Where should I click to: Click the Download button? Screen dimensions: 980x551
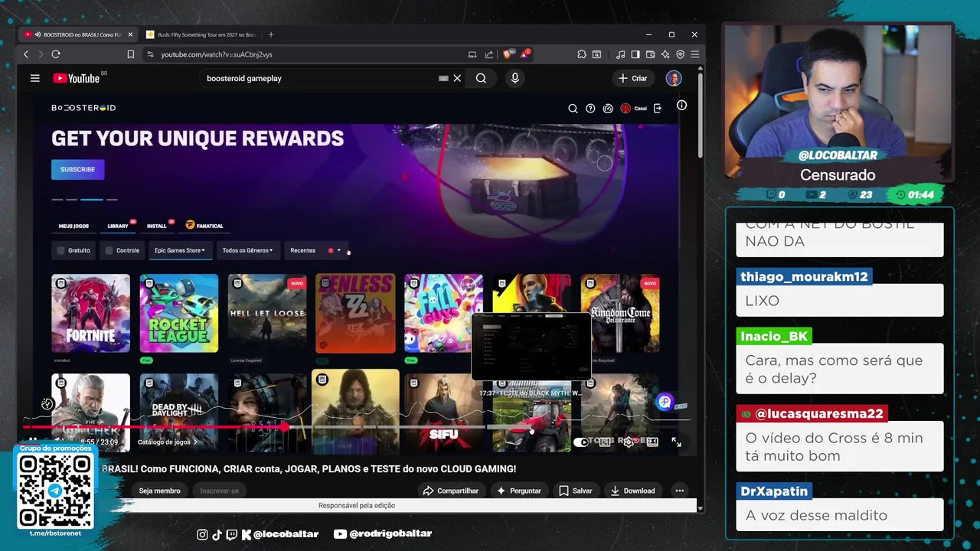632,491
